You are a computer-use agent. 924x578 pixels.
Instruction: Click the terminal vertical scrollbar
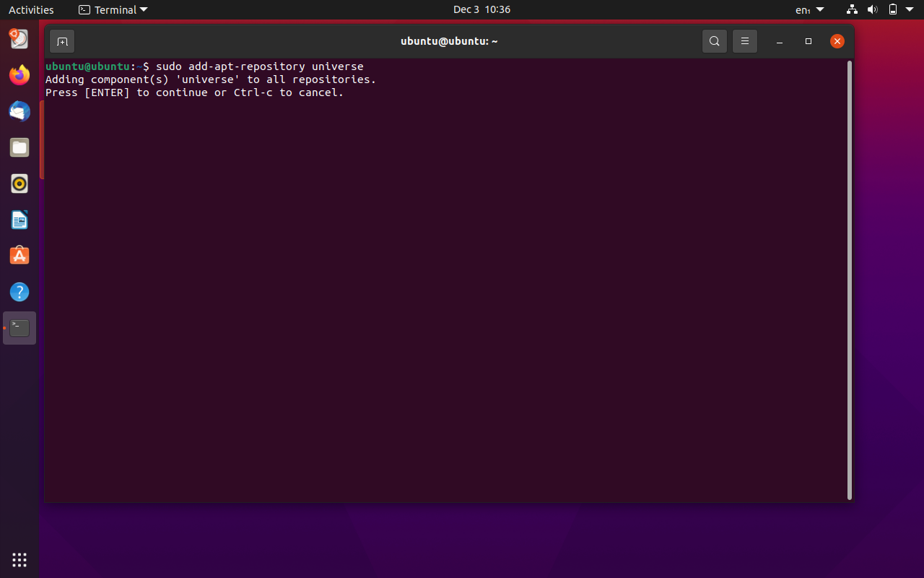pyautogui.click(x=850, y=280)
